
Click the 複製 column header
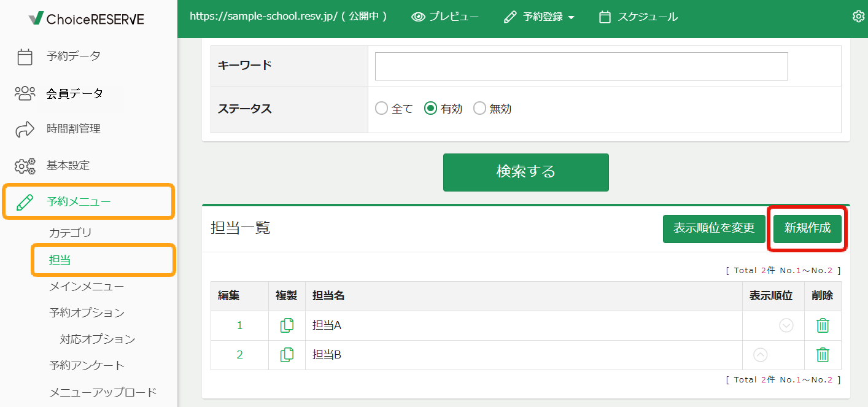point(287,296)
